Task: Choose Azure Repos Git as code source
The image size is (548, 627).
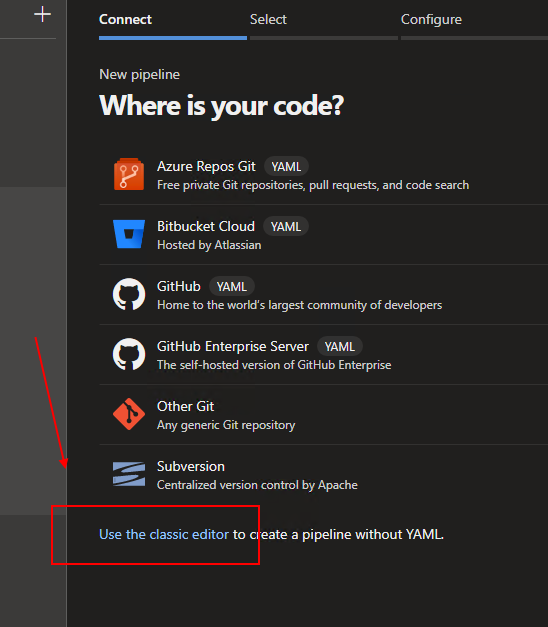Action: coord(206,166)
